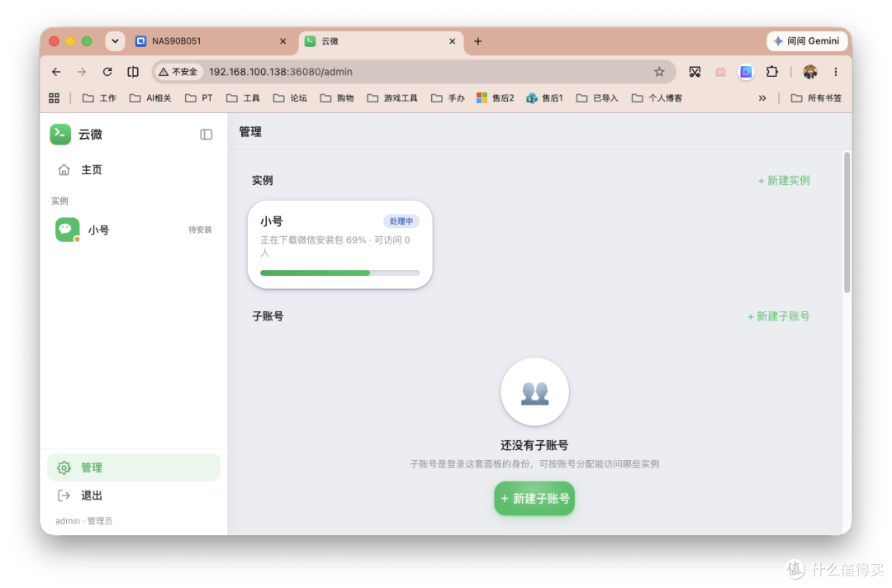Click the 问问 Gemini button

pyautogui.click(x=807, y=41)
